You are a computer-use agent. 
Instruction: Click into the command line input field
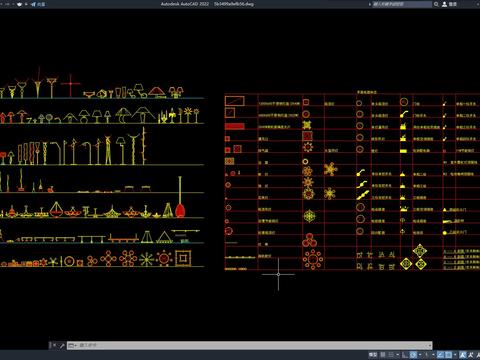[250, 345]
